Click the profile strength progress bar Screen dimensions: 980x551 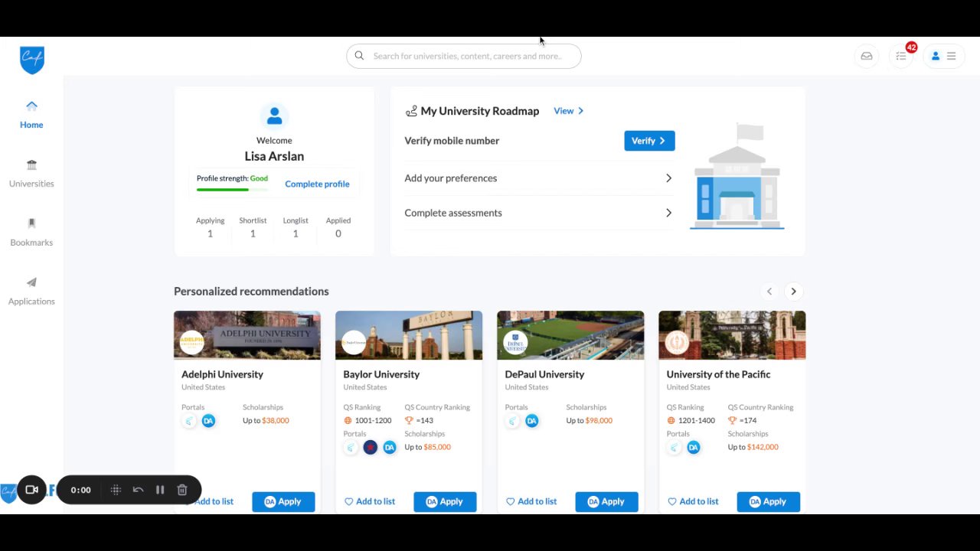tap(232, 189)
